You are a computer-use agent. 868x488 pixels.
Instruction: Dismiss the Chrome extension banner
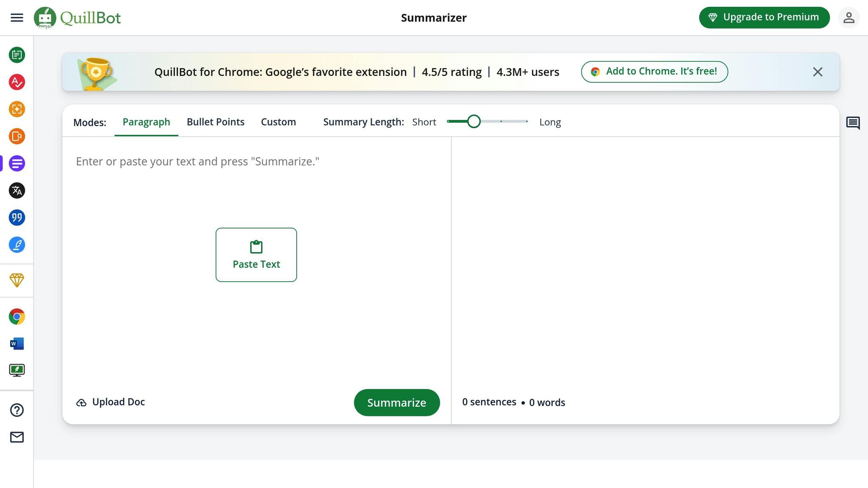pyautogui.click(x=818, y=72)
